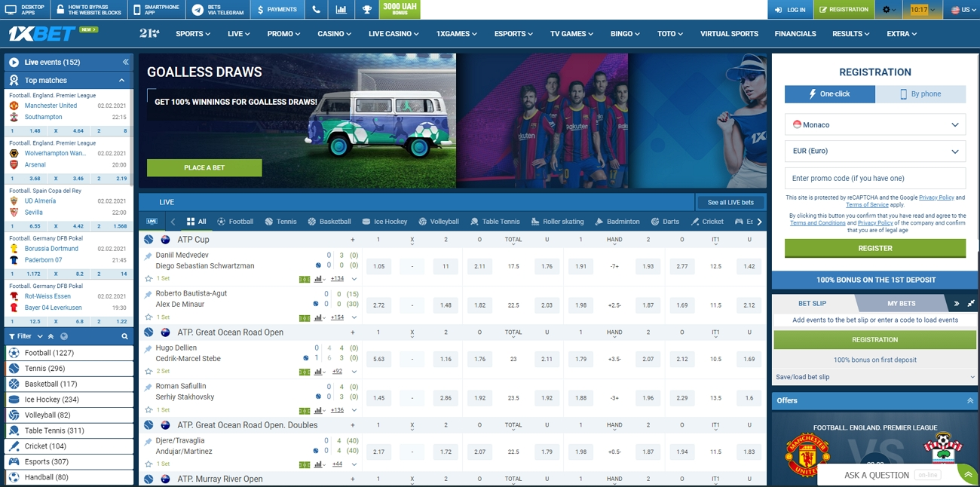Expand more markets chevron for Medvedev match
This screenshot has width=980, height=487.
tap(354, 278)
